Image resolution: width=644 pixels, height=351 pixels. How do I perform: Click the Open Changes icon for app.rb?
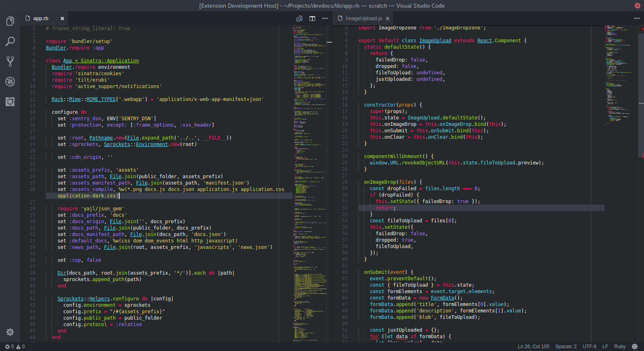tap(299, 18)
